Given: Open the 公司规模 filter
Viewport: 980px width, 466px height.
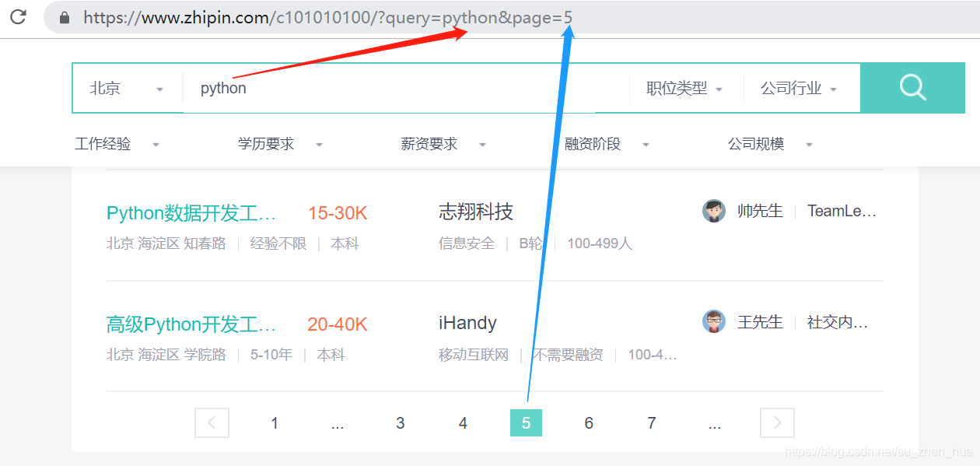Looking at the screenshot, I should click(x=771, y=144).
